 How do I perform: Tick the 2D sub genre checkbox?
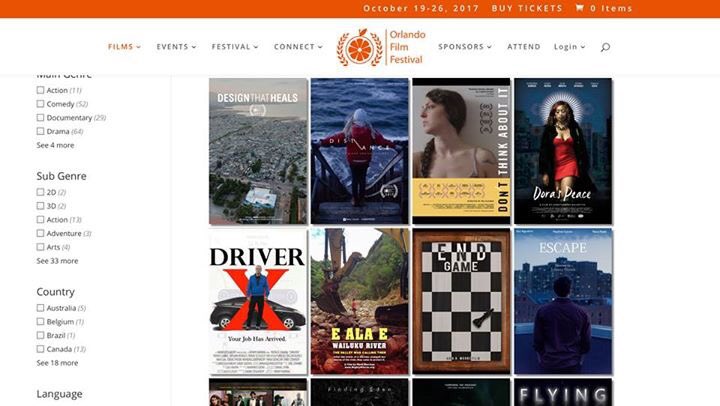click(40, 192)
